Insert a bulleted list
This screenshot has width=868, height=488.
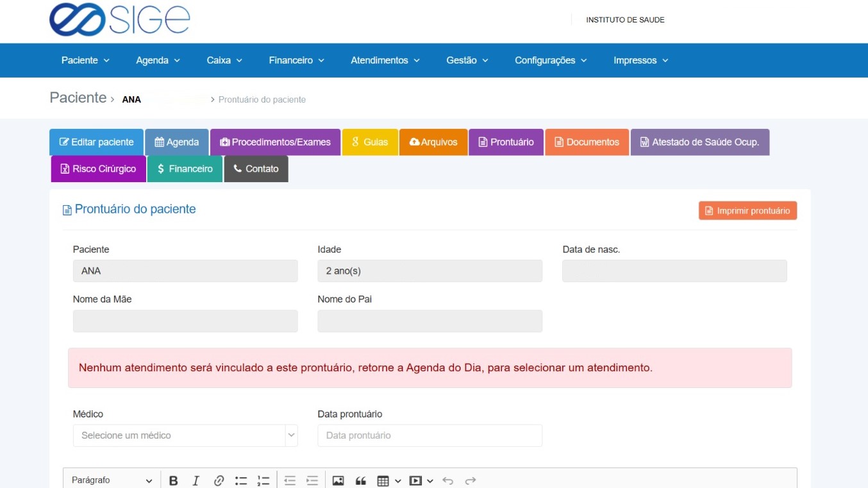click(x=241, y=480)
